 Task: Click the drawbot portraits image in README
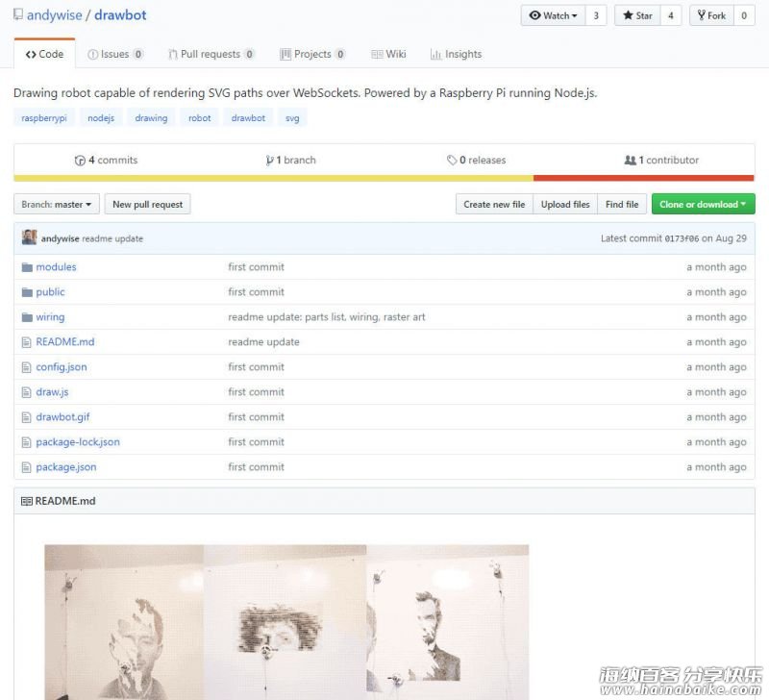286,622
